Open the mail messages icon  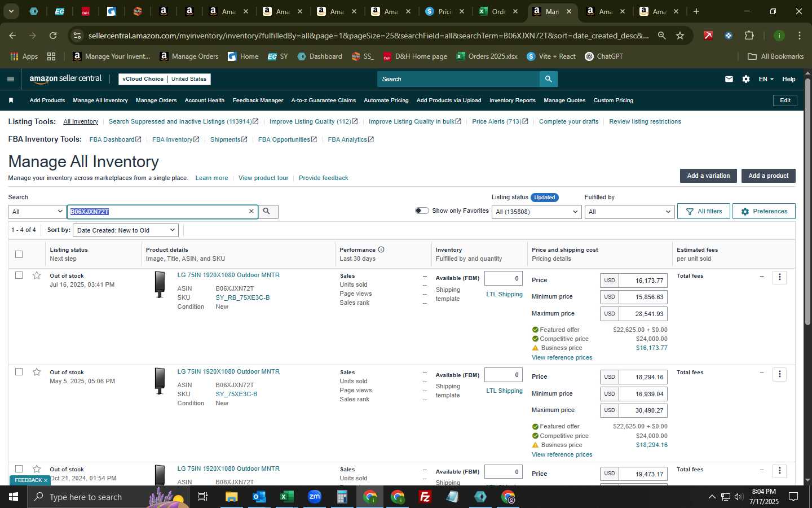pos(729,79)
